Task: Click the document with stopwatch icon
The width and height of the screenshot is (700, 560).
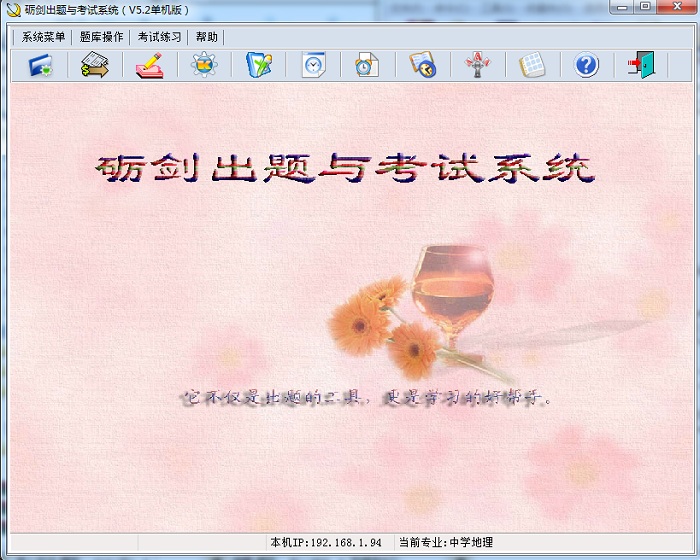Action: coord(367,66)
